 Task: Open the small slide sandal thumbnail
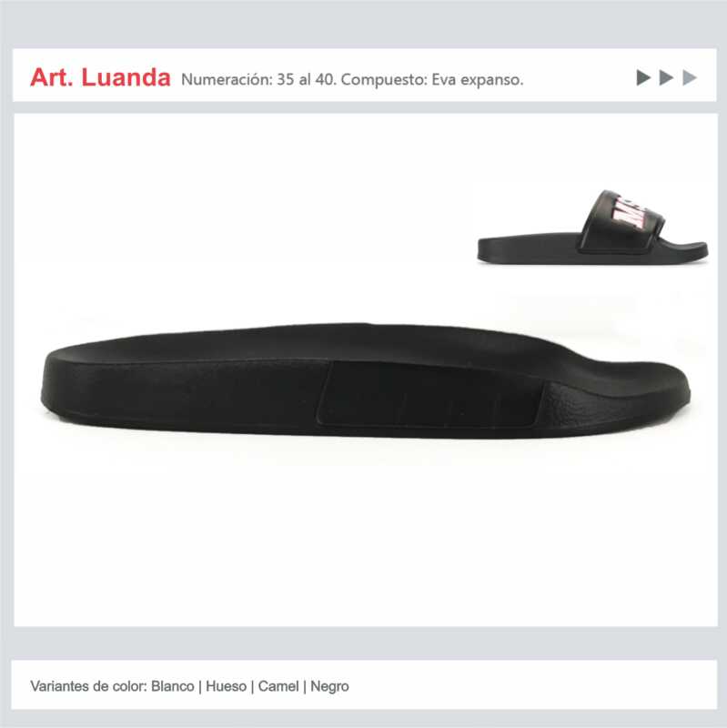click(x=593, y=227)
